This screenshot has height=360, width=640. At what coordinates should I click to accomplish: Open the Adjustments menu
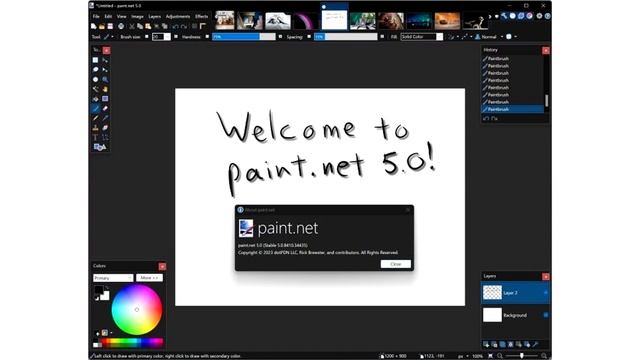point(178,17)
